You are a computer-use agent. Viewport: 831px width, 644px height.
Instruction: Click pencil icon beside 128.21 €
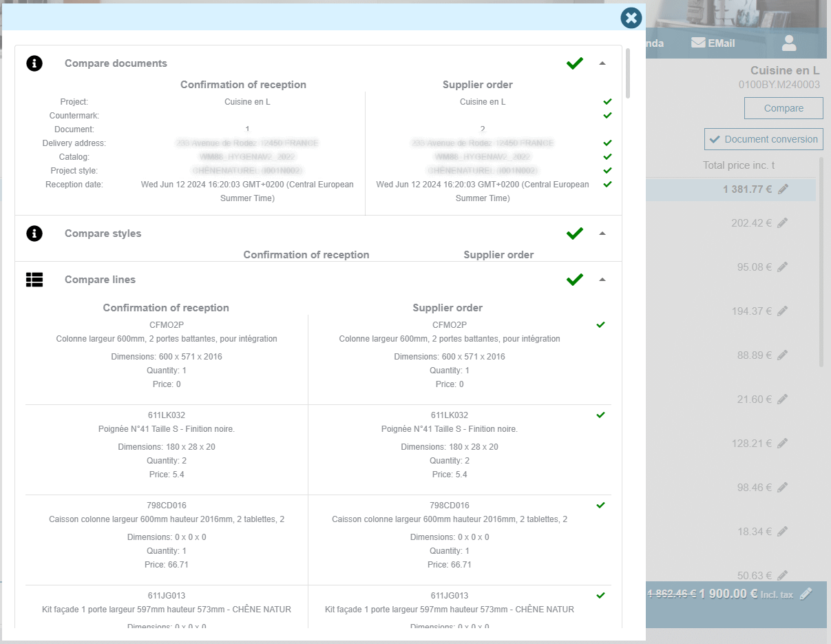click(x=782, y=444)
